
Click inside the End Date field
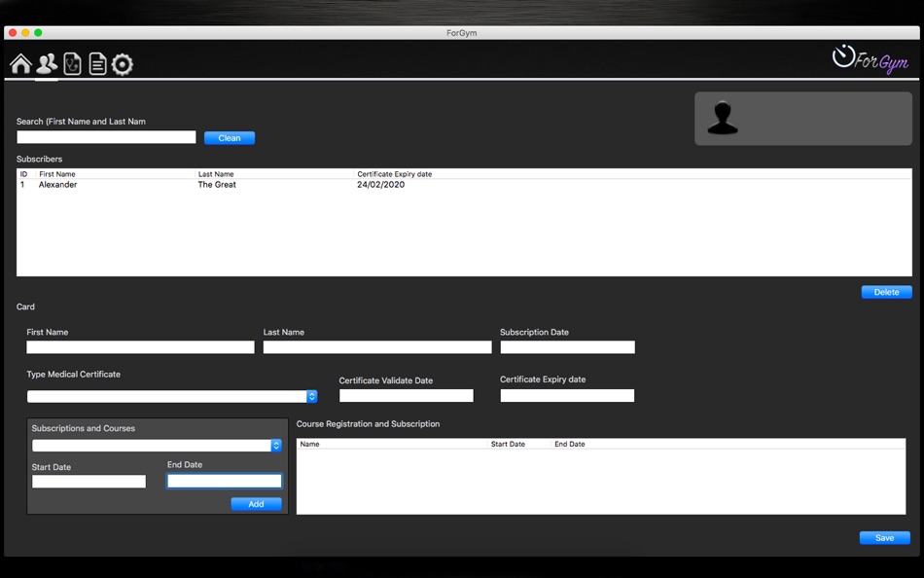point(224,481)
